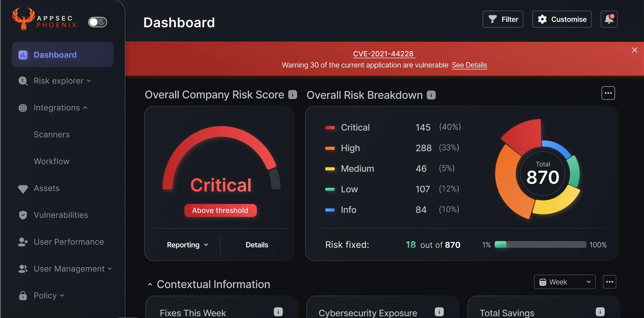Click the Assets shield icon
The height and width of the screenshot is (318, 644).
point(23,188)
